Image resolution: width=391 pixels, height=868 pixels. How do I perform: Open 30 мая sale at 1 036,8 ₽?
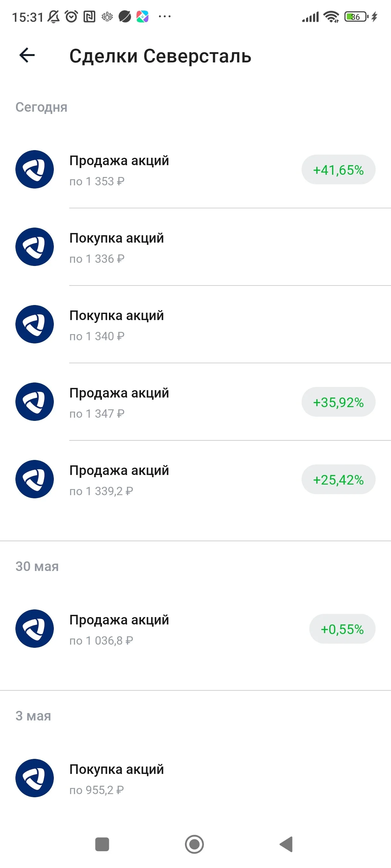click(196, 629)
